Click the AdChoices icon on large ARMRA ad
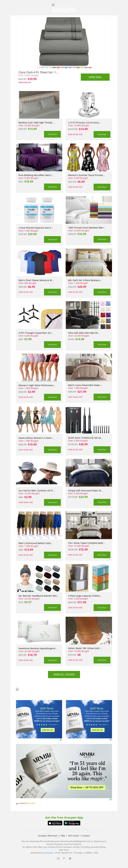This screenshot has height=868, width=128. 111,799
